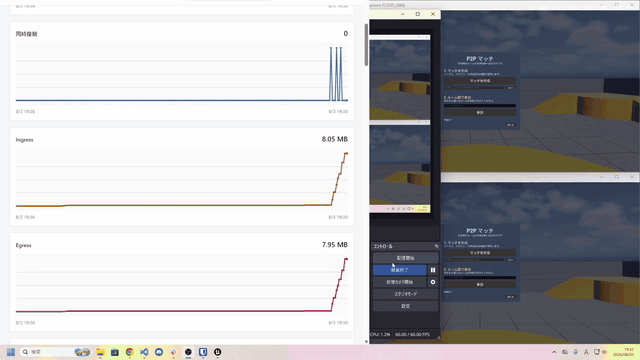
Task: Expand the system tray hidden icons chevron
Action: point(554,352)
